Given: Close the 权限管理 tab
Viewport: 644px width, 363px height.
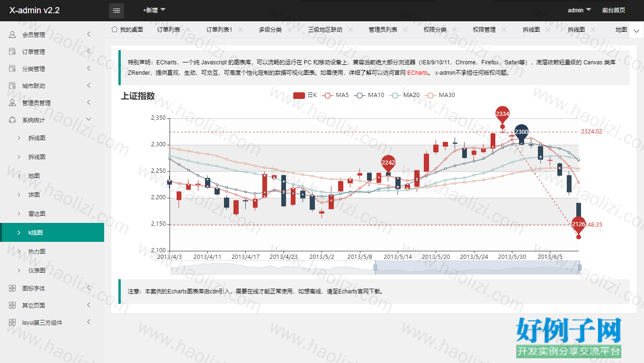Looking at the screenshot, I should pyautogui.click(x=504, y=29).
